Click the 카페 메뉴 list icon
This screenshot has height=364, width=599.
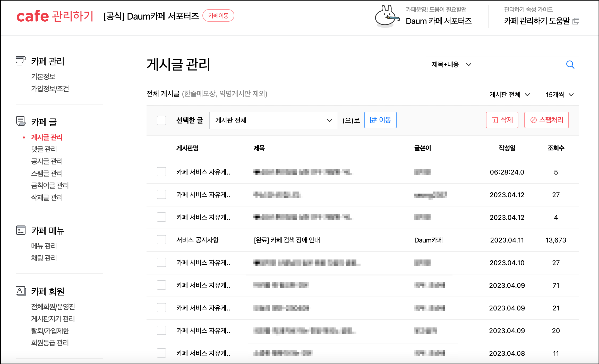(x=21, y=230)
